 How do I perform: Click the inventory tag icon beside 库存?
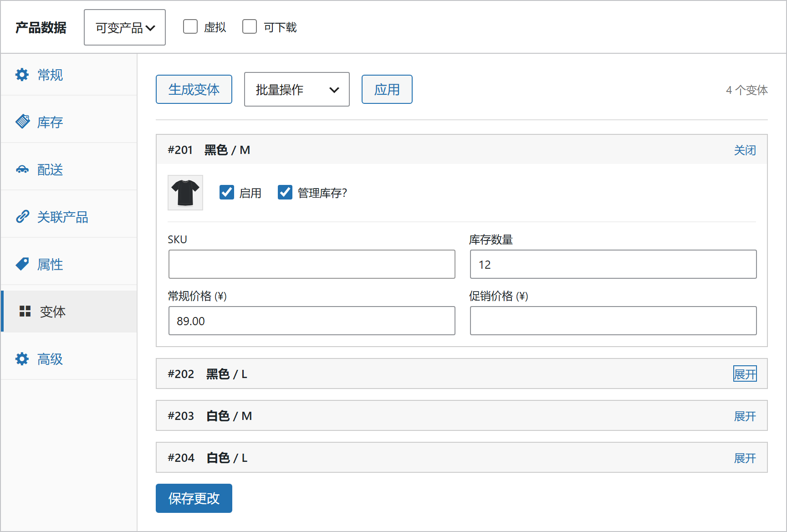[22, 122]
